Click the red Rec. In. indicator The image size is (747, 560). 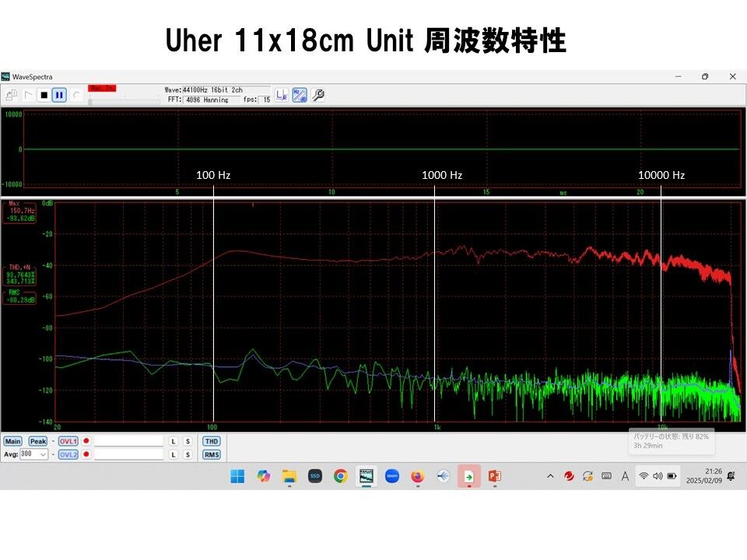(x=102, y=88)
